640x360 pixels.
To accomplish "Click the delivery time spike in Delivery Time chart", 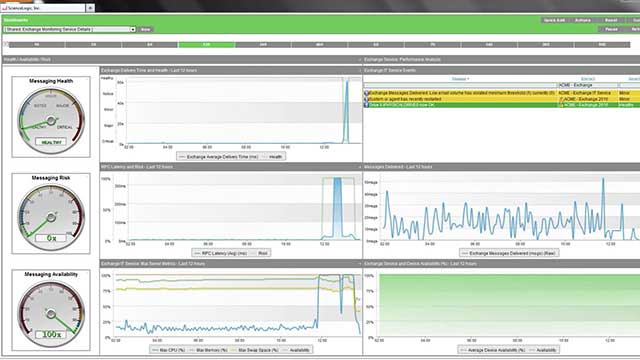I will [347, 111].
